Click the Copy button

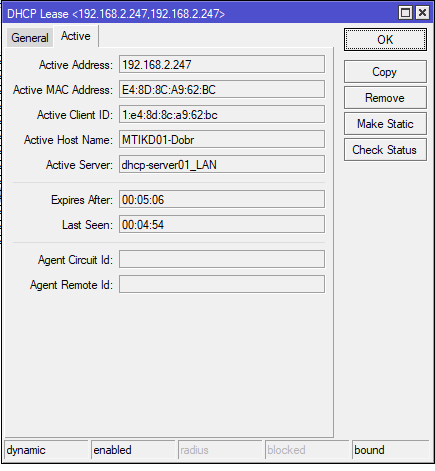pyautogui.click(x=385, y=72)
